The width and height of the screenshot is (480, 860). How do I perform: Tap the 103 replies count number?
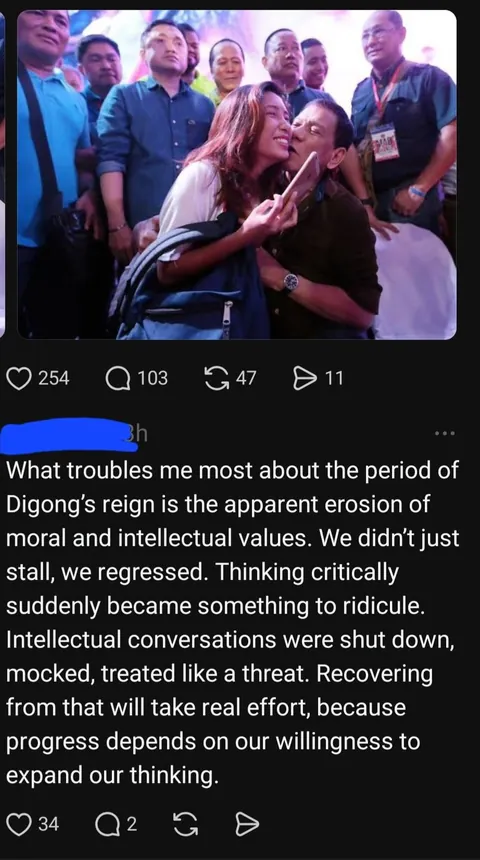152,378
